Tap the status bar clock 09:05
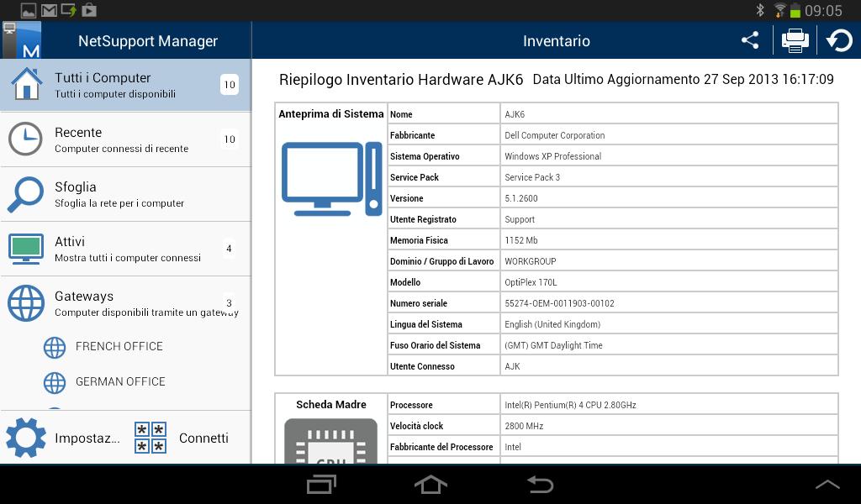Viewport: 861px width, 504px height. (823, 10)
